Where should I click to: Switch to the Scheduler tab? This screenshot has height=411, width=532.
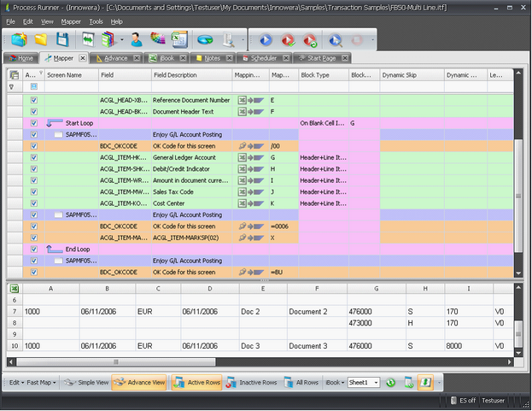tap(263, 58)
